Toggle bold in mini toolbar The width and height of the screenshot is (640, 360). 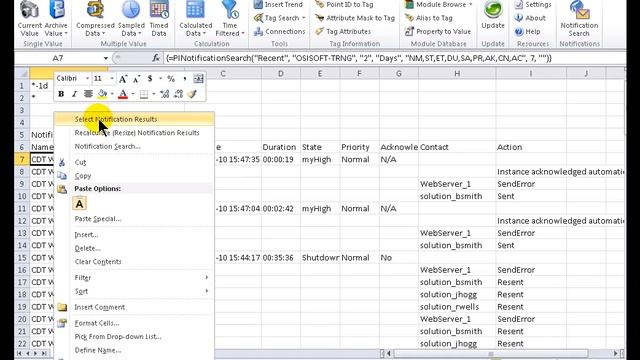point(61,94)
